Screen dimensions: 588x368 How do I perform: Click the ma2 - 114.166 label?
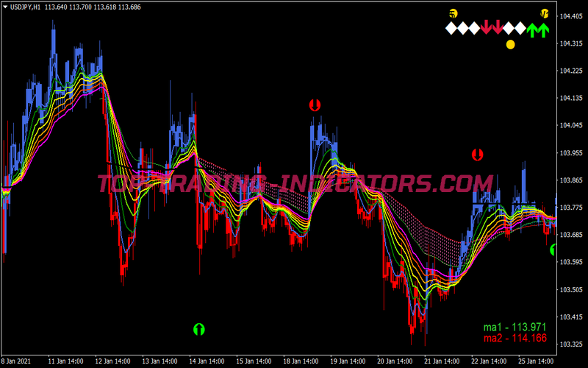click(514, 338)
